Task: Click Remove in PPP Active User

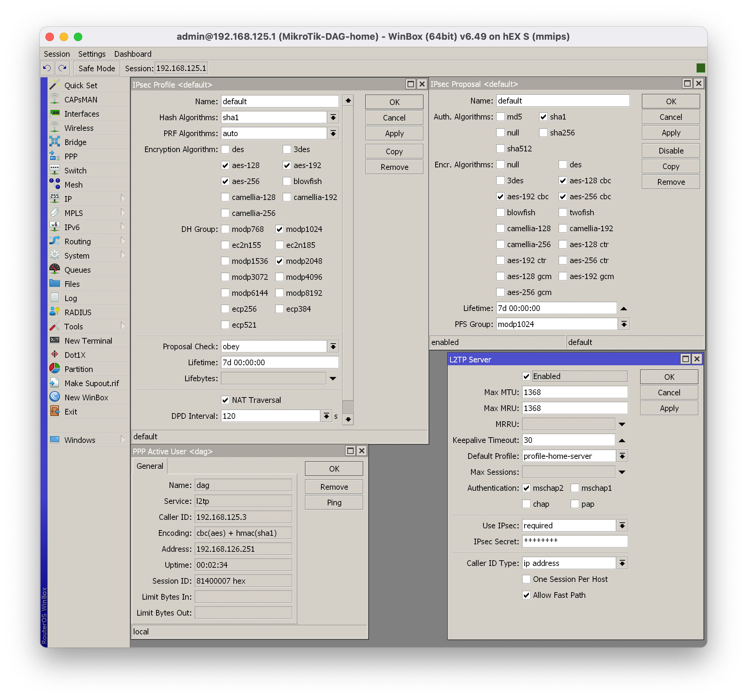Action: 334,487
